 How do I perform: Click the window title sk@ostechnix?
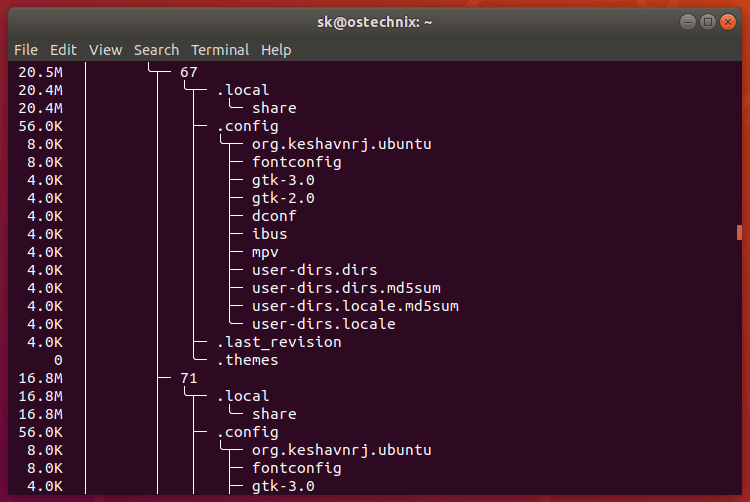pos(375,21)
